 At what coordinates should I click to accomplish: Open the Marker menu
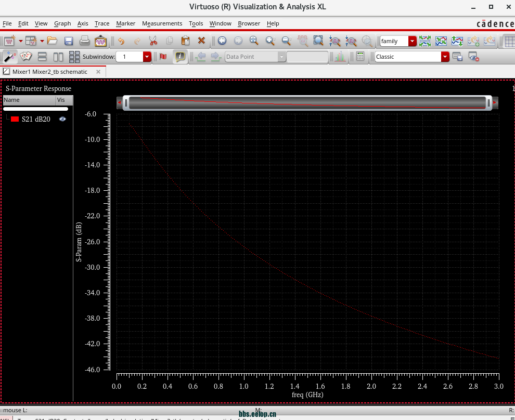[125, 23]
